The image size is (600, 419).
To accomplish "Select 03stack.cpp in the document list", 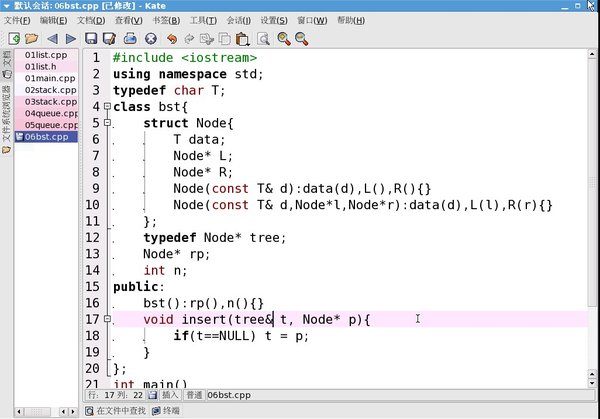I will [46, 102].
